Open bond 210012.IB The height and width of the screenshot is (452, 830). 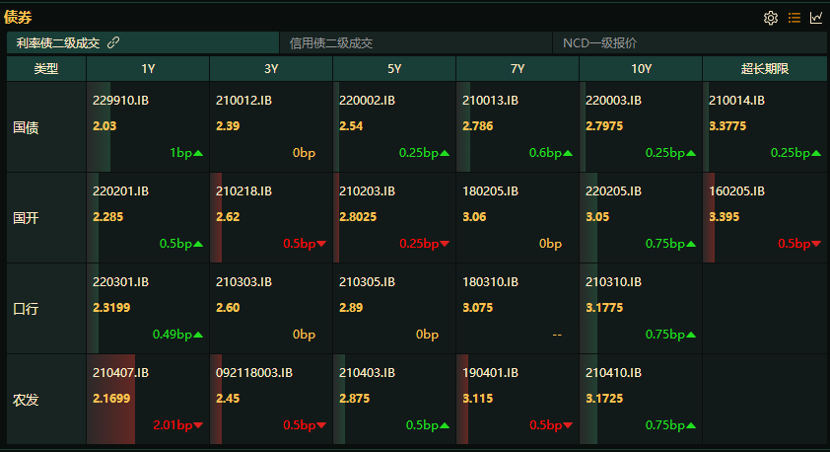pyautogui.click(x=244, y=101)
